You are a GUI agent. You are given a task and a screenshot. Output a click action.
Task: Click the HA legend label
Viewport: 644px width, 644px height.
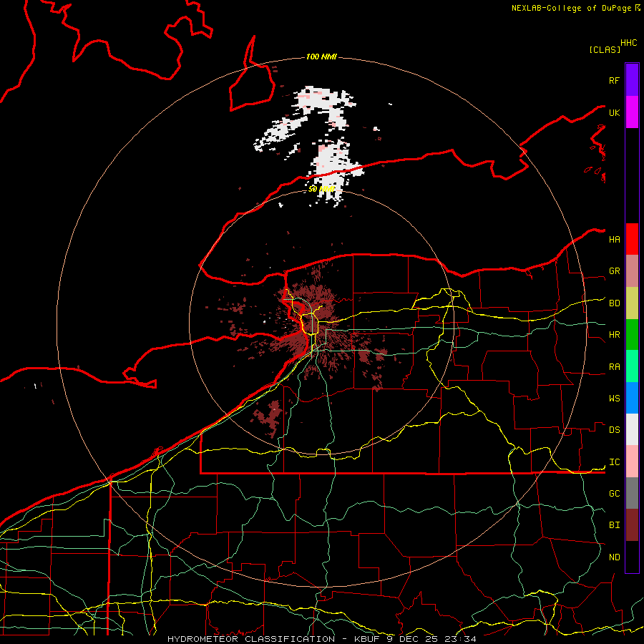click(614, 240)
